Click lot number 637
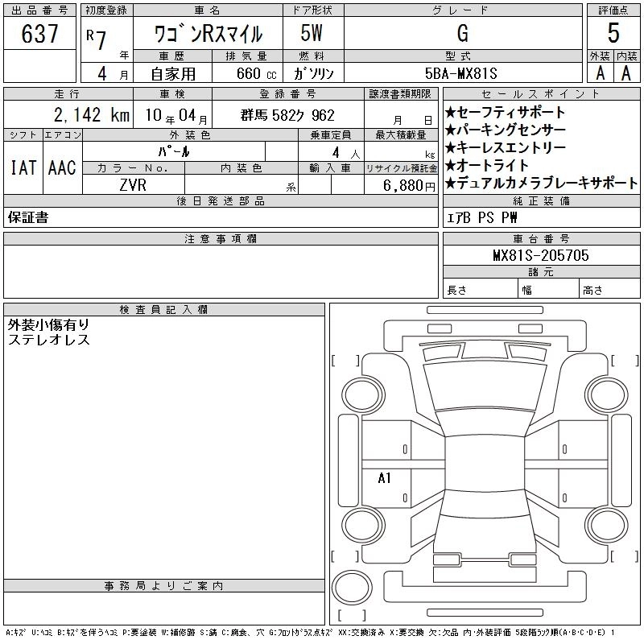 tap(39, 34)
